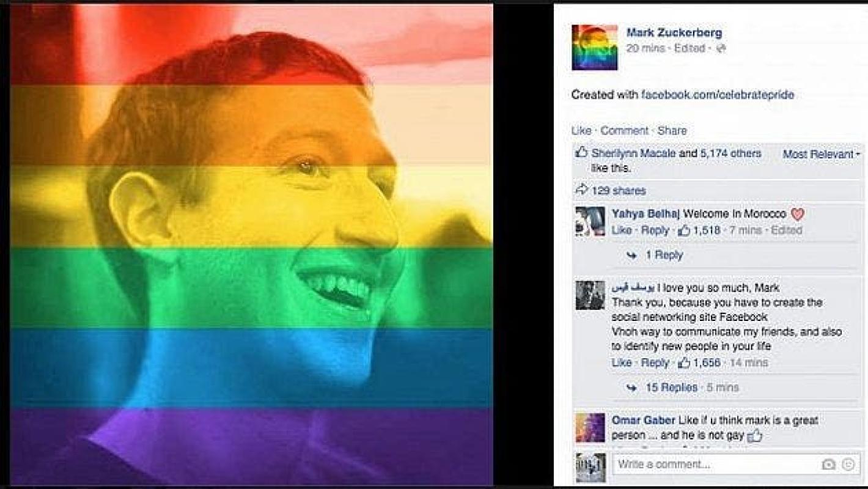Open Mark Zuckerberg's rainbow profile thumbnail
This screenshot has width=868, height=489.
[x=594, y=48]
